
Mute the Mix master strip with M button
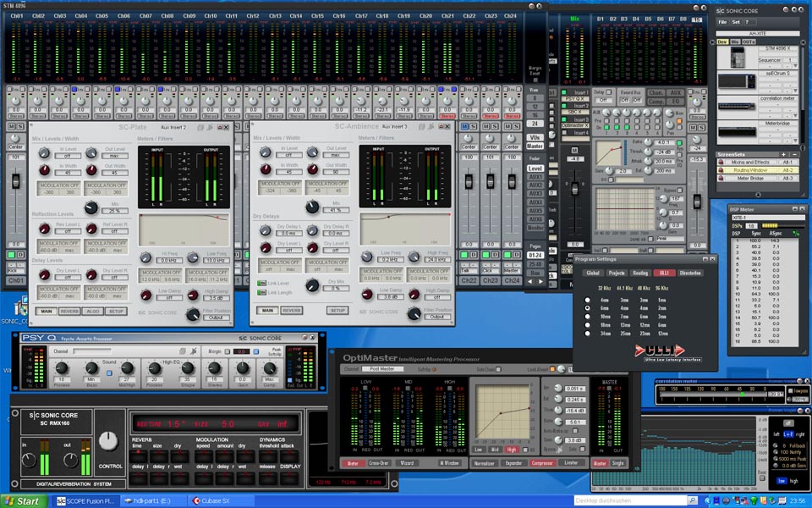pyautogui.click(x=574, y=151)
